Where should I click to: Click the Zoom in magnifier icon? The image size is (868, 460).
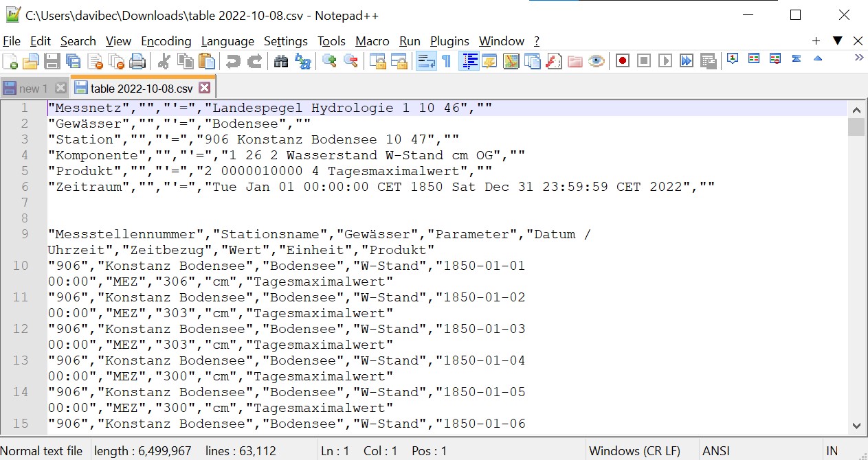(x=330, y=62)
